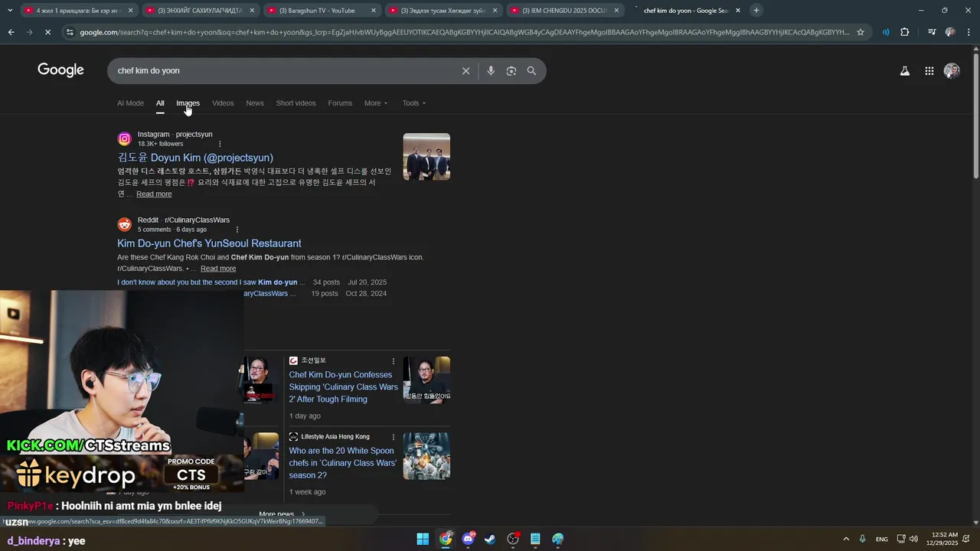980x551 pixels.
Task: Open search by image (Lens) icon
Action: click(x=511, y=70)
